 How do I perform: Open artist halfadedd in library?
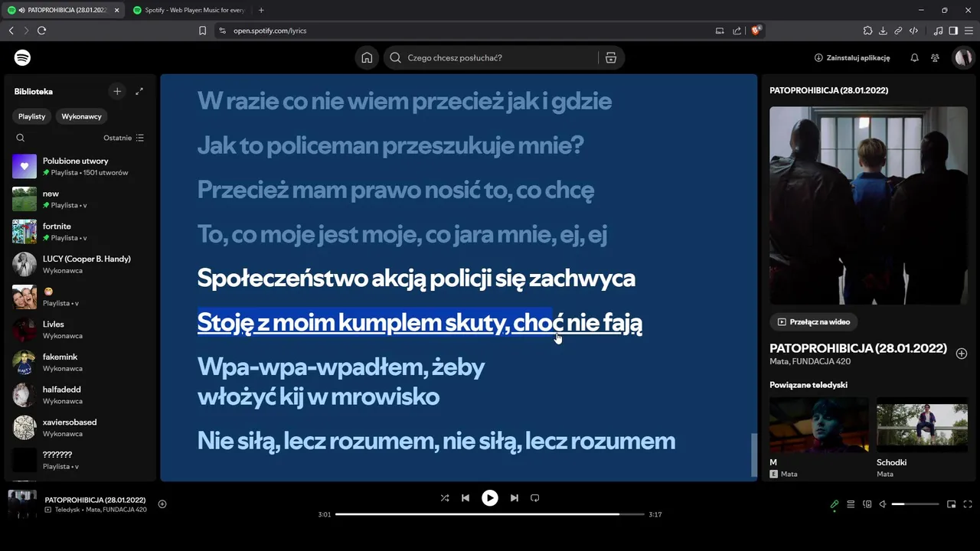tap(80, 395)
